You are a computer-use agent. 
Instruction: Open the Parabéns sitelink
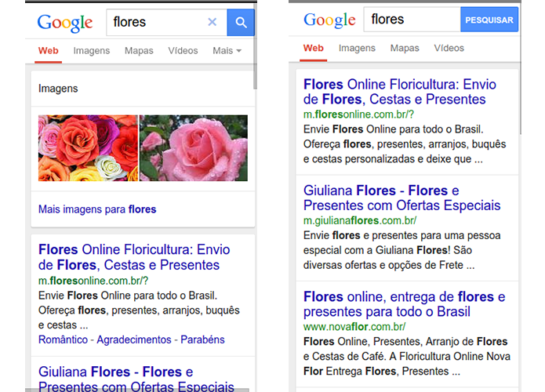point(202,339)
